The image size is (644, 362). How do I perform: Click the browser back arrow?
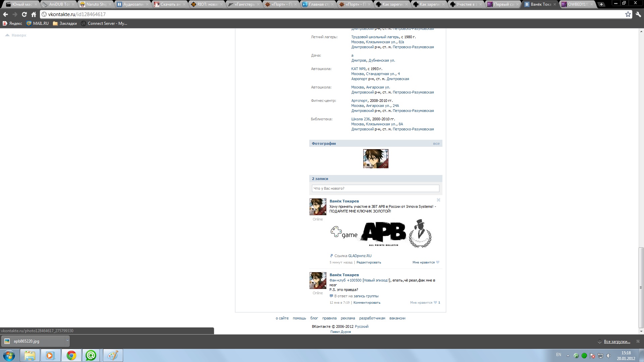pyautogui.click(x=5, y=14)
